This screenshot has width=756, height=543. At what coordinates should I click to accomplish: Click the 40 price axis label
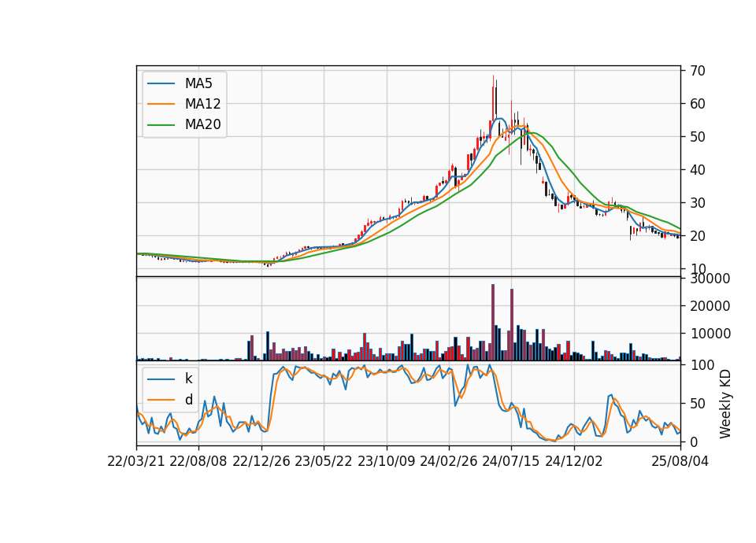click(x=698, y=170)
